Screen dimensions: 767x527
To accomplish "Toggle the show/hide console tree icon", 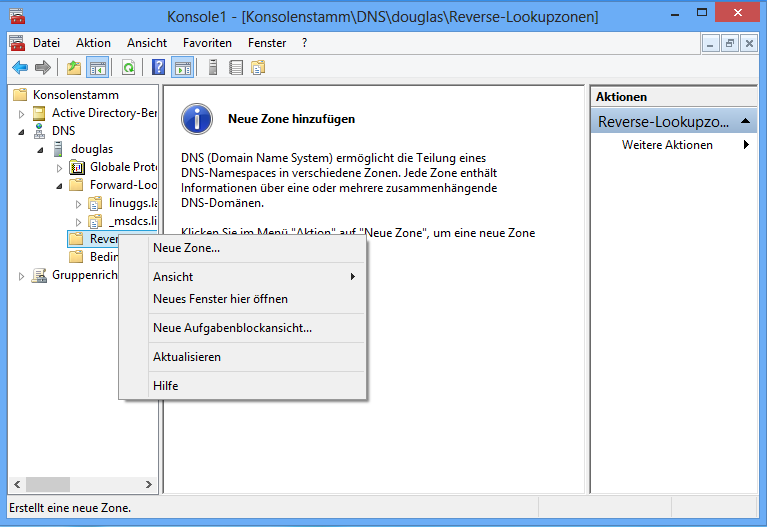I will point(97,67).
